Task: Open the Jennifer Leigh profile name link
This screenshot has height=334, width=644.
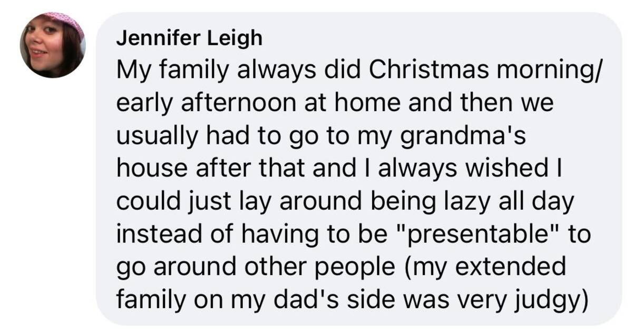Action: pyautogui.click(x=189, y=38)
